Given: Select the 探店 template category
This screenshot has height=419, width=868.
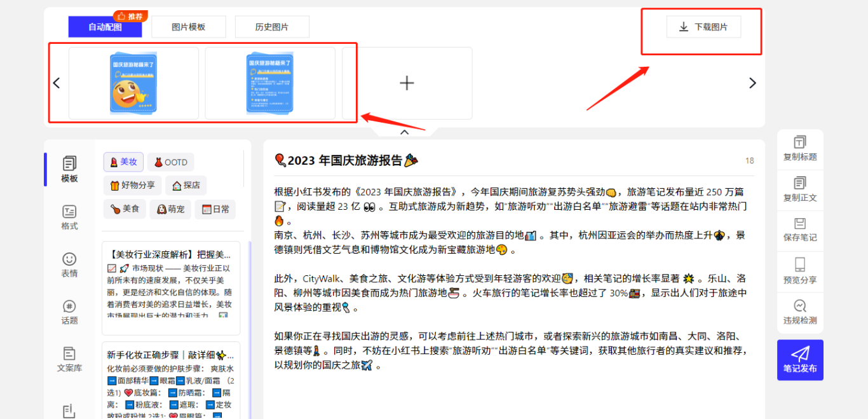Looking at the screenshot, I should pyautogui.click(x=186, y=185).
